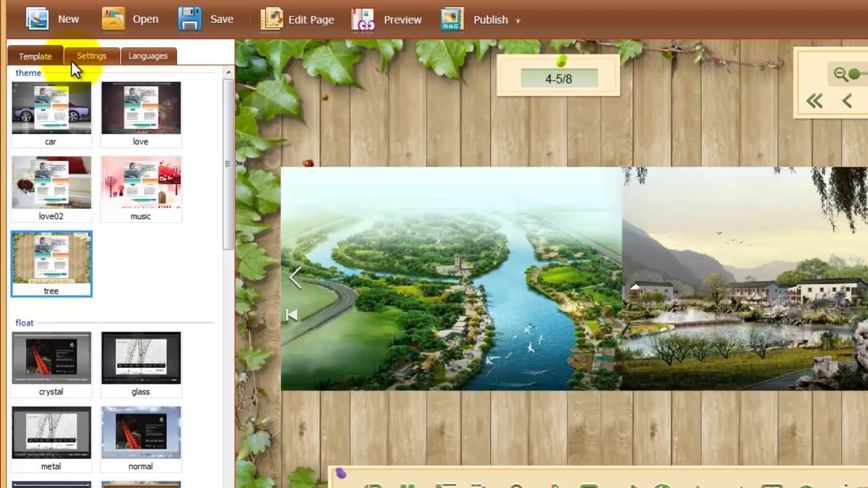Click the Open folder icon

[113, 19]
